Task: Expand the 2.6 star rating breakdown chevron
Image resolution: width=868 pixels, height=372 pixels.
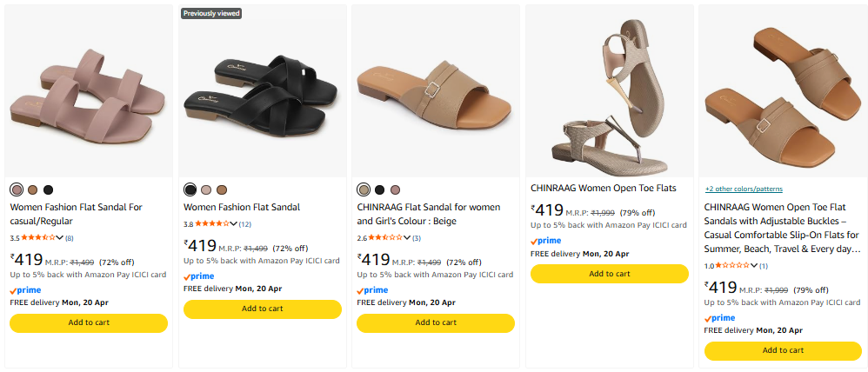Action: 407,237
